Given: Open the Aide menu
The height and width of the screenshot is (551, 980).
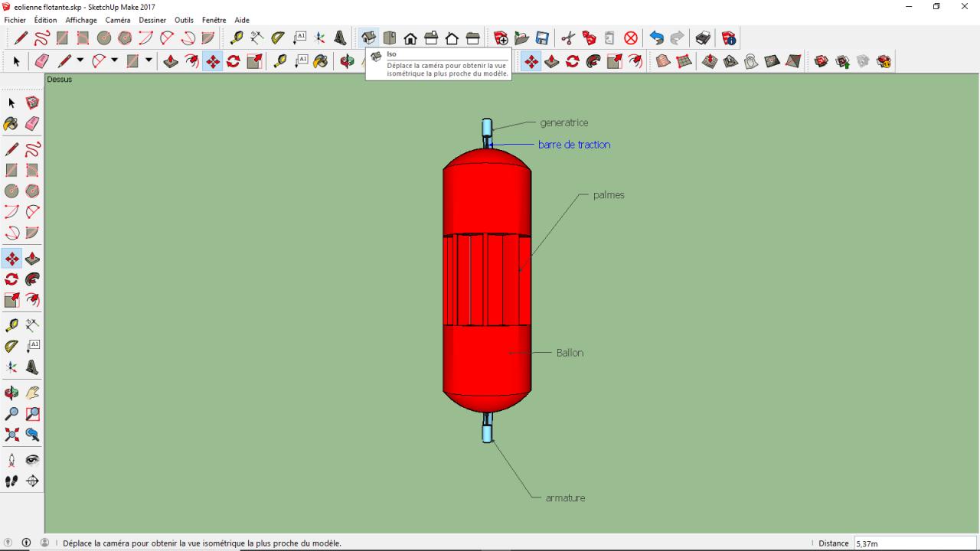Looking at the screenshot, I should tap(242, 20).
